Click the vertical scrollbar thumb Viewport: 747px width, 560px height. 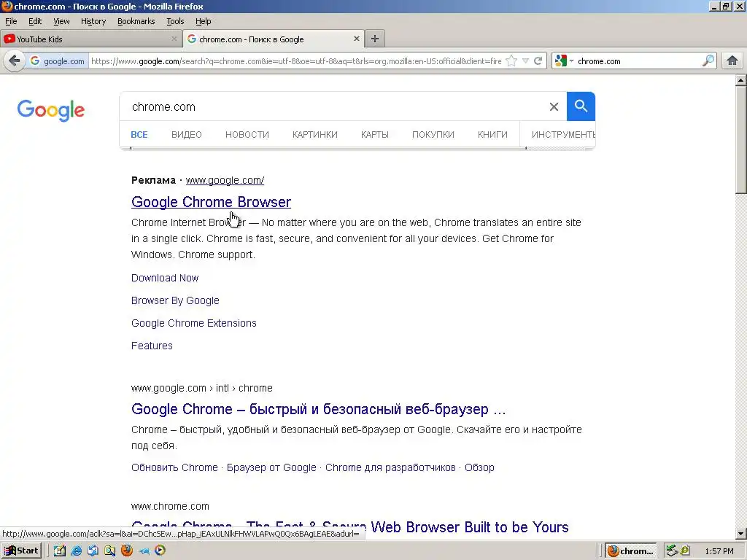741,139
